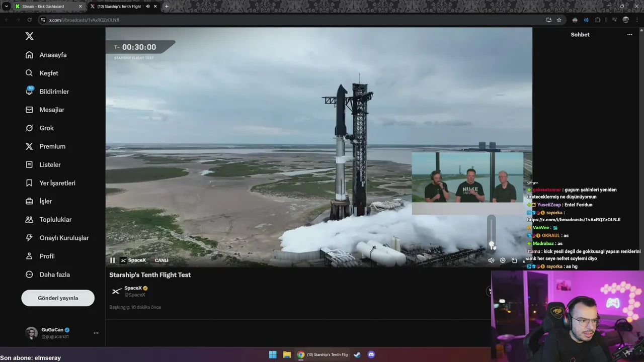This screenshot has height=362, width=644.
Task: Open Premium page
Action: pyautogui.click(x=45, y=146)
